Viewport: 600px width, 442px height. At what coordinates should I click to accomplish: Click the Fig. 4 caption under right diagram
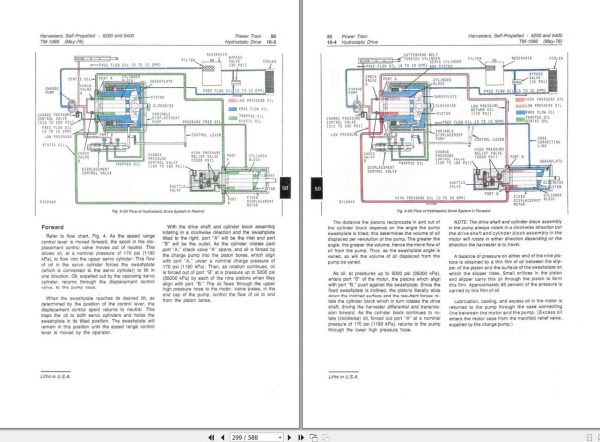click(x=443, y=211)
